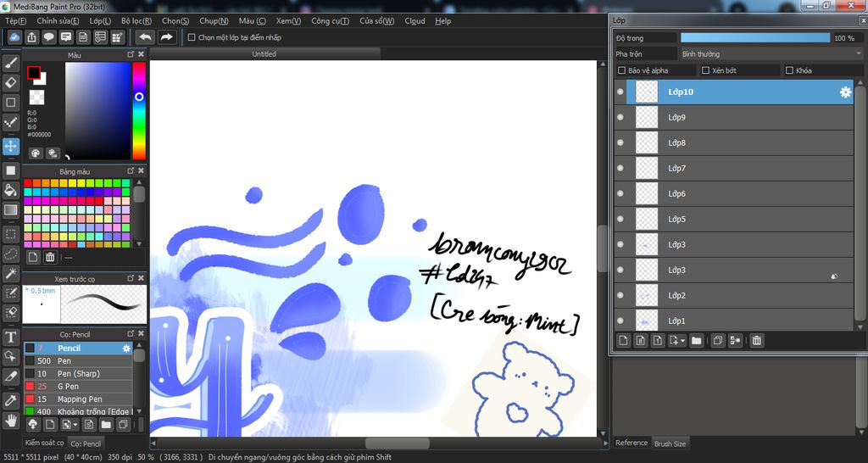Open the Lớp(L) menu
The width and height of the screenshot is (868, 463).
coord(100,21)
